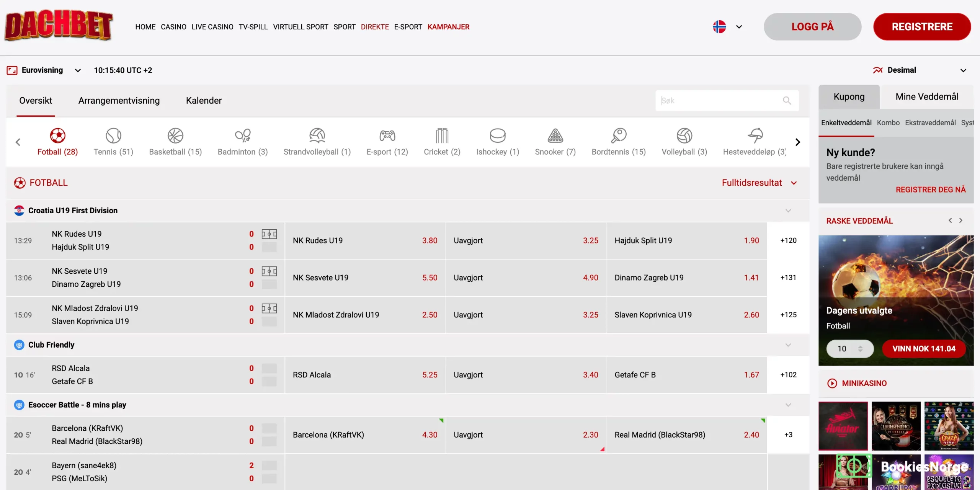This screenshot has width=980, height=490.
Task: Go to next Raske Veddemål card
Action: tap(960, 220)
